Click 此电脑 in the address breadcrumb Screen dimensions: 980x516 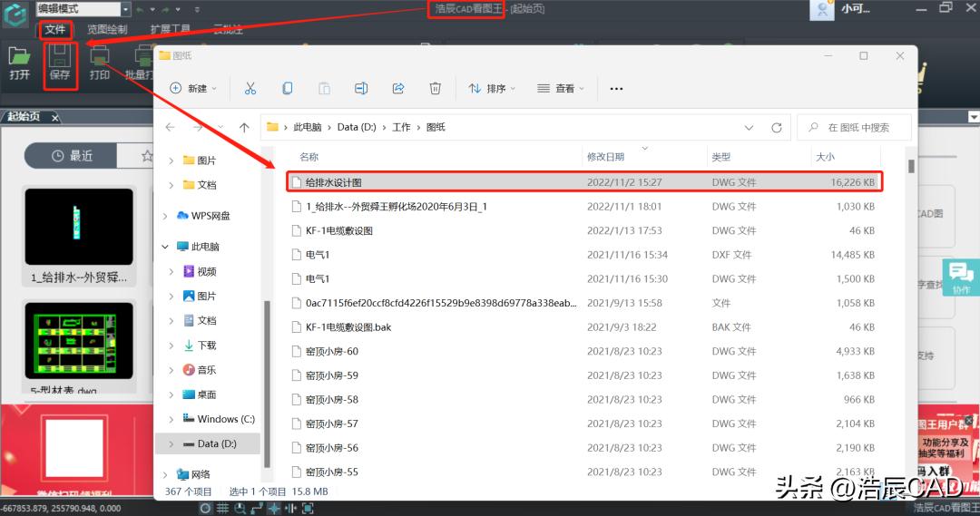tap(307, 128)
